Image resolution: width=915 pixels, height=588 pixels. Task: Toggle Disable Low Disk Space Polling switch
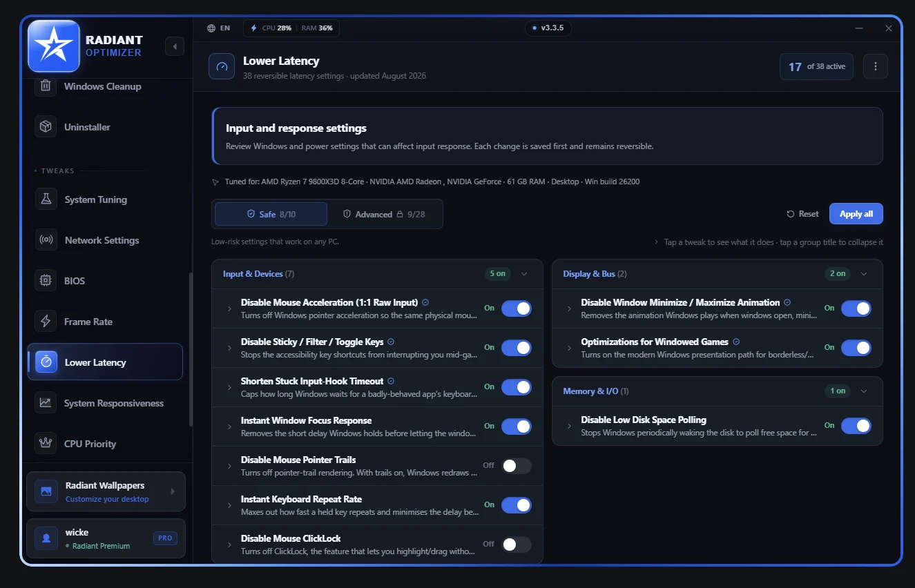856,426
